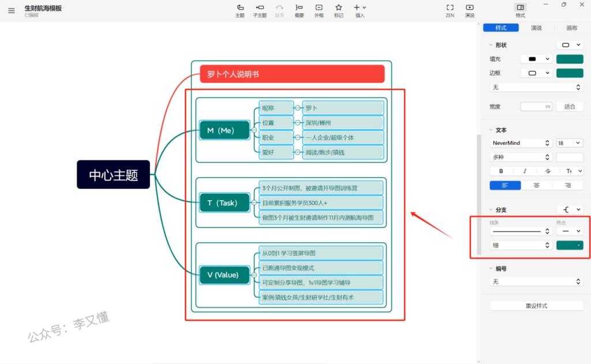Open the hamburger menu icon

(x=12, y=10)
